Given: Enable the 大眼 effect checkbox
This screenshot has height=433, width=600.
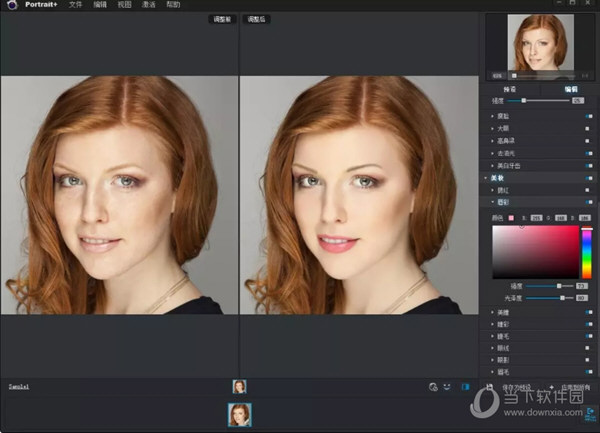Looking at the screenshot, I should click(587, 129).
